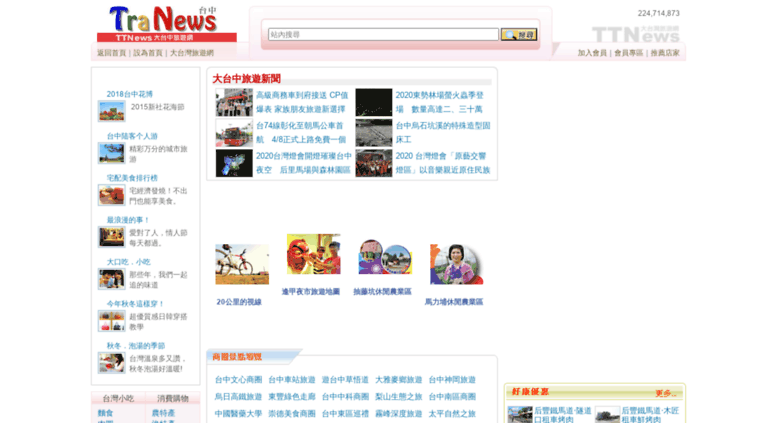Image resolution: width=777 pixels, height=423 pixels.
Task: Open 台中中科商圈 link
Action: point(345,397)
